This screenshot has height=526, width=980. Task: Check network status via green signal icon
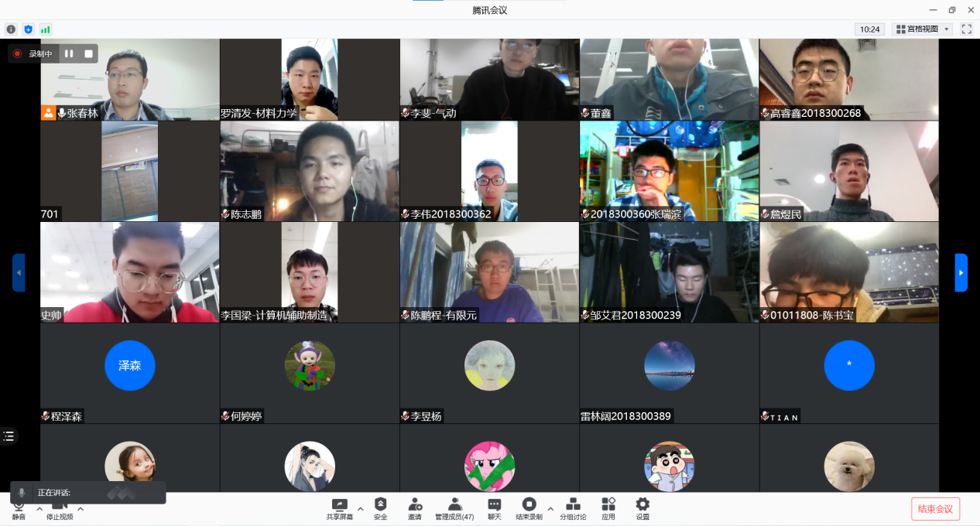click(46, 29)
